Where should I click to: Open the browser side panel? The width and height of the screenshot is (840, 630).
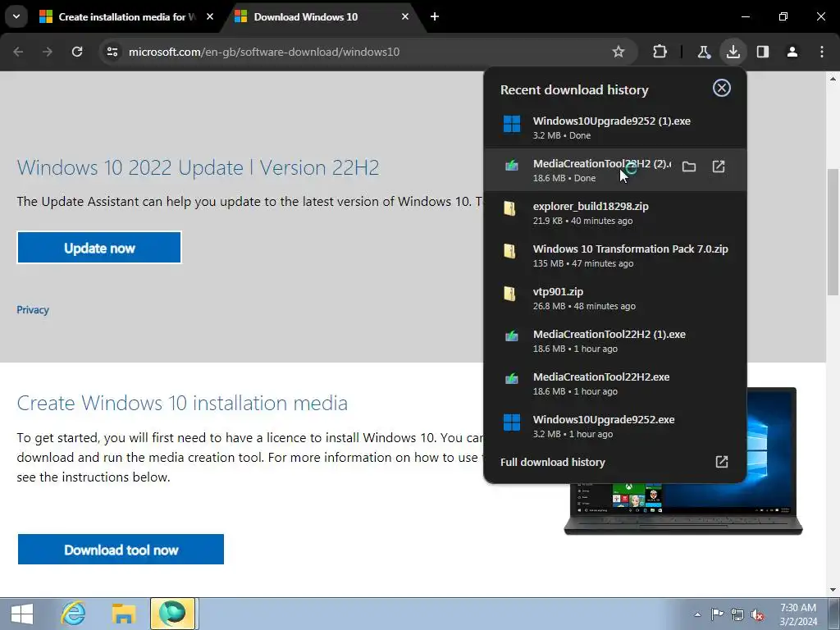pyautogui.click(x=762, y=52)
